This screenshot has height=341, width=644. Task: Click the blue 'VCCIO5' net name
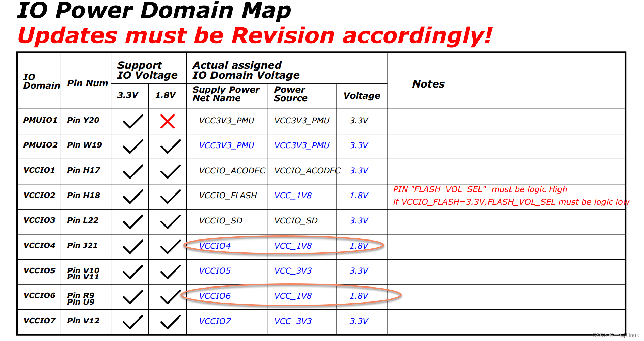(x=215, y=271)
